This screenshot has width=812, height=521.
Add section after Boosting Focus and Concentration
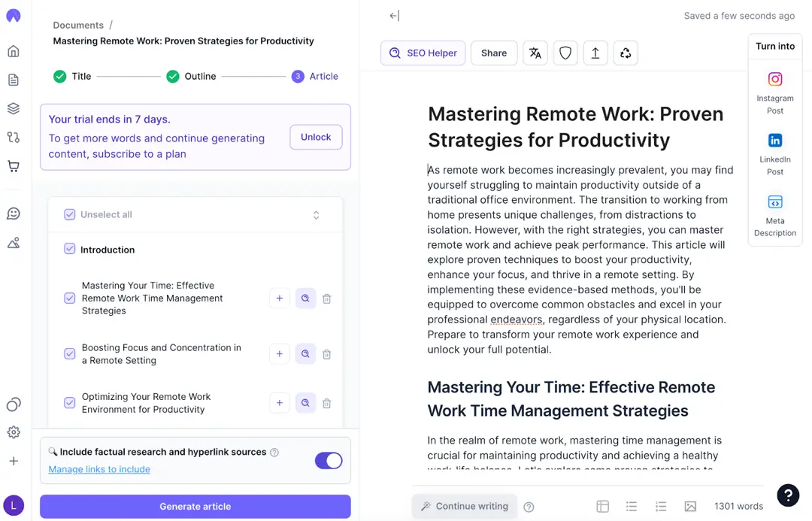pyautogui.click(x=280, y=353)
